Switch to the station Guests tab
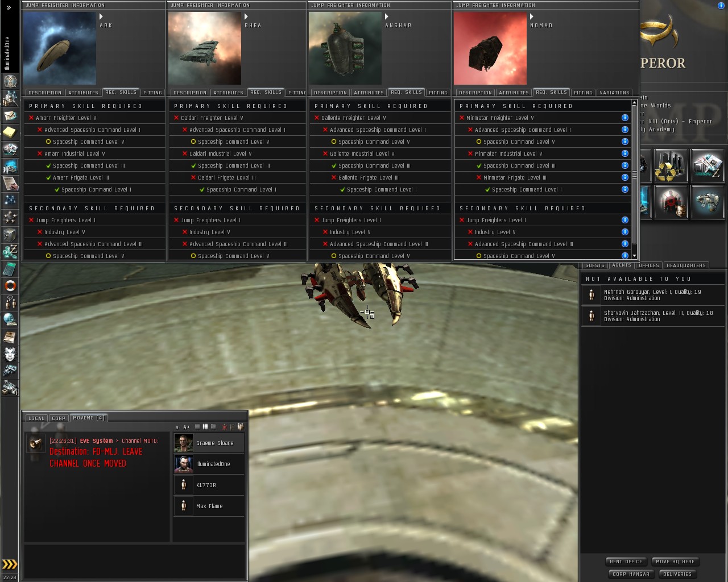 click(595, 265)
